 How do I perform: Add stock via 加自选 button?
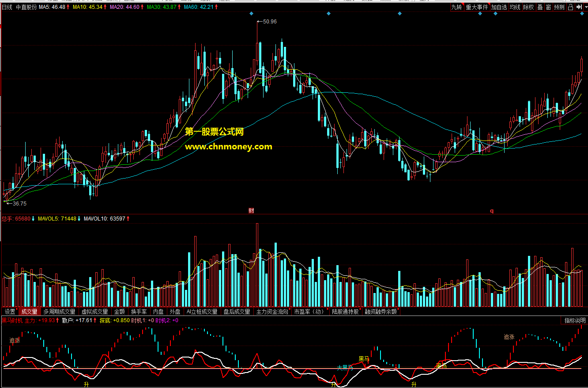tap(499, 7)
